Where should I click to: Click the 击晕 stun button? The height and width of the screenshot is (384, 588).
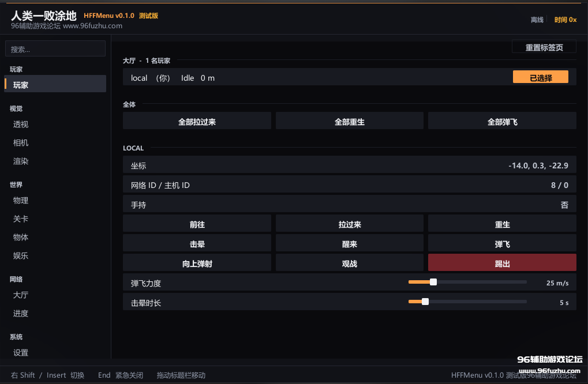(x=197, y=243)
